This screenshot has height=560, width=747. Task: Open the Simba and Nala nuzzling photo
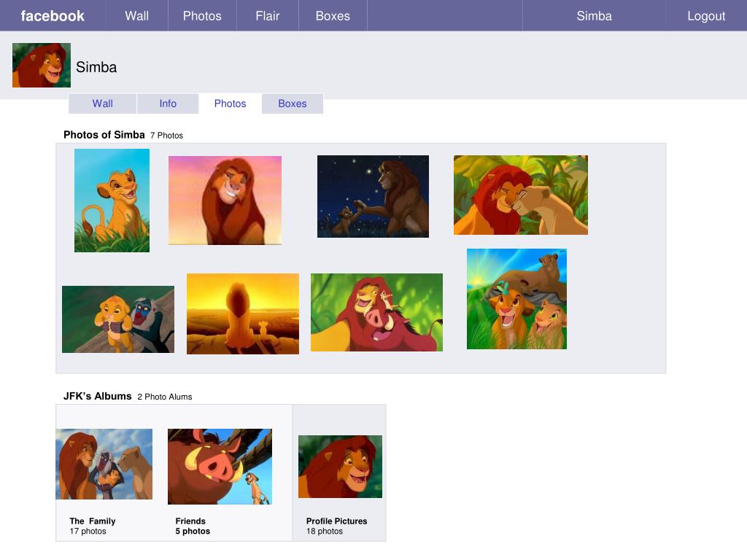(521, 195)
